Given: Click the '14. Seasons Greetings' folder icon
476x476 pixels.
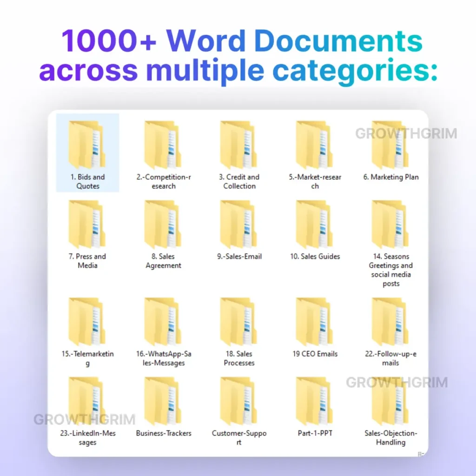Looking at the screenshot, I should coord(390,225).
